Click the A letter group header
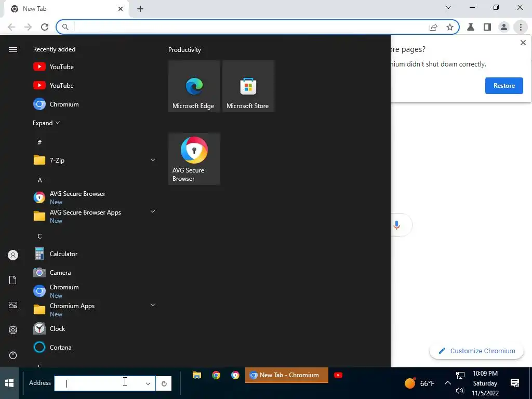The width and height of the screenshot is (532, 399). coord(39,180)
